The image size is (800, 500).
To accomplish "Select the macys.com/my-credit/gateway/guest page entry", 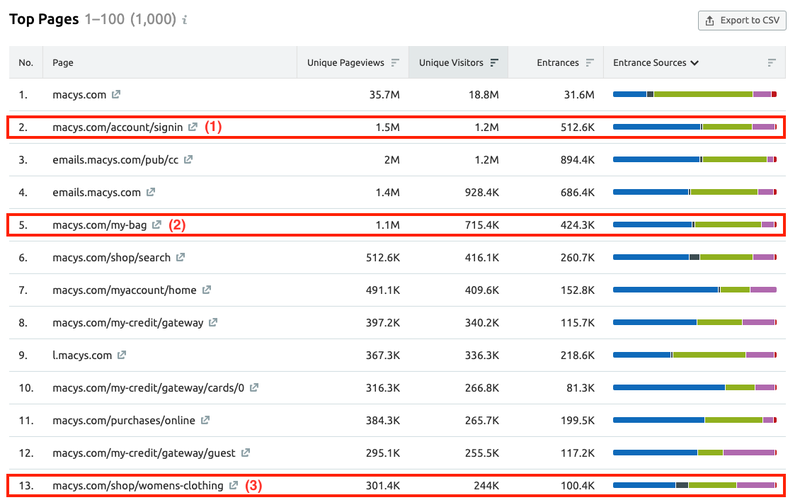I will [143, 453].
